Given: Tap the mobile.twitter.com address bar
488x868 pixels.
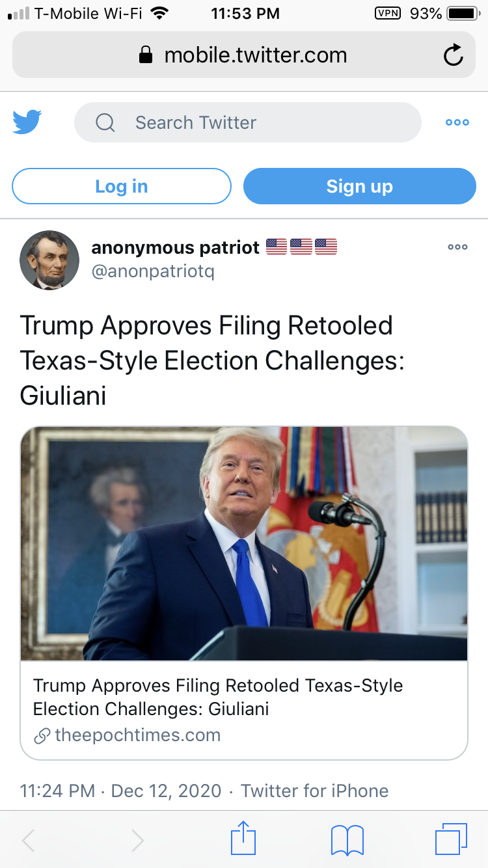Looking at the screenshot, I should [244, 55].
